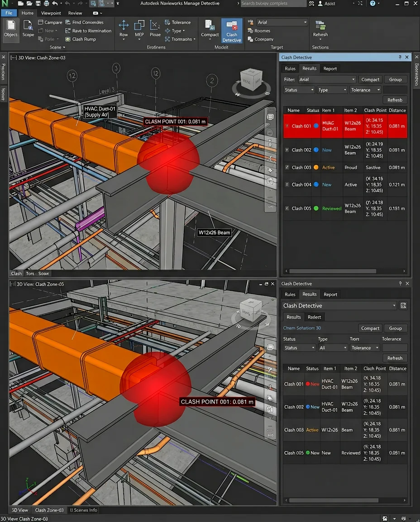Image resolution: width=420 pixels, height=522 pixels.
Task: Select the MEP tool
Action: tap(138, 29)
